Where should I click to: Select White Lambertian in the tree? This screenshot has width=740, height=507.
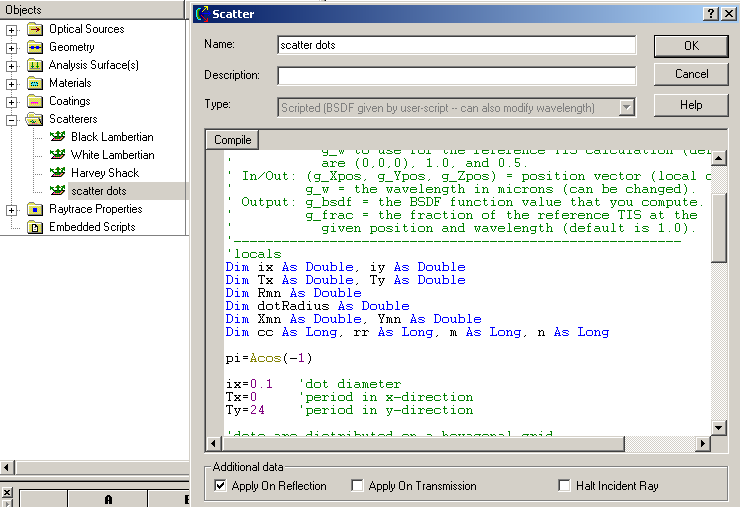click(112, 155)
